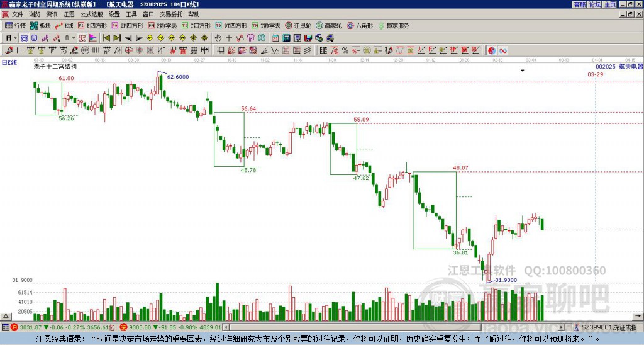Select the circle with crosshair tool

[x=128, y=50]
